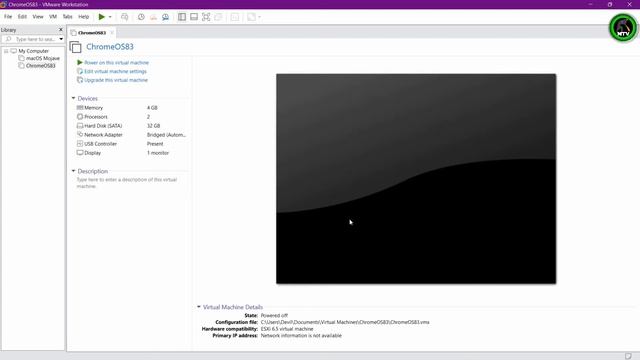The width and height of the screenshot is (640, 360).
Task: Open the View menu
Action: 38,17
